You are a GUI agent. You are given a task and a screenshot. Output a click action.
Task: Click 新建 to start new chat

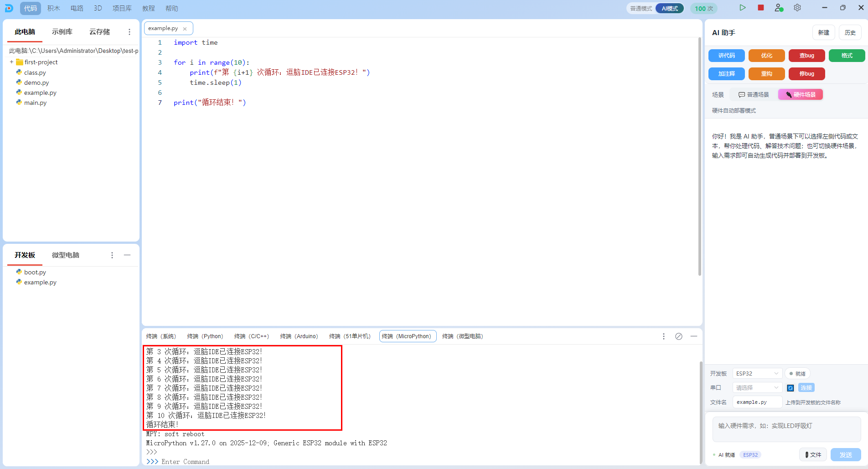(824, 33)
